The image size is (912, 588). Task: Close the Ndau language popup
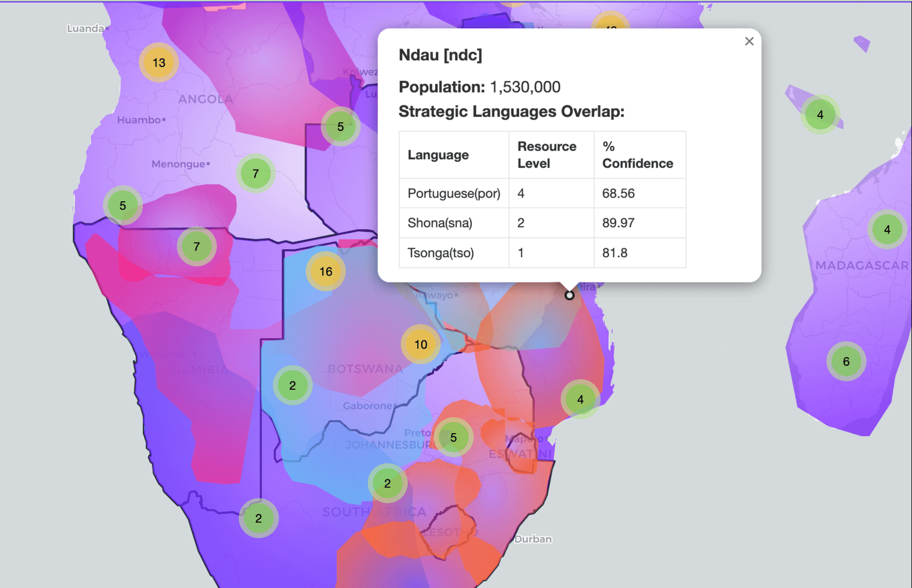749,41
